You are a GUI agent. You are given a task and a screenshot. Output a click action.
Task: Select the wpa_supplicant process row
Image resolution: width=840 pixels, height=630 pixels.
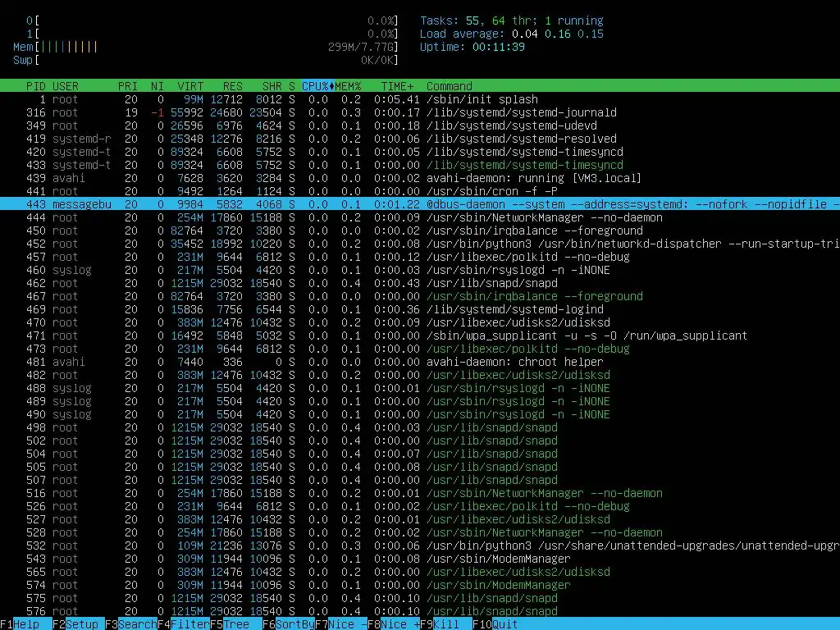click(x=420, y=336)
